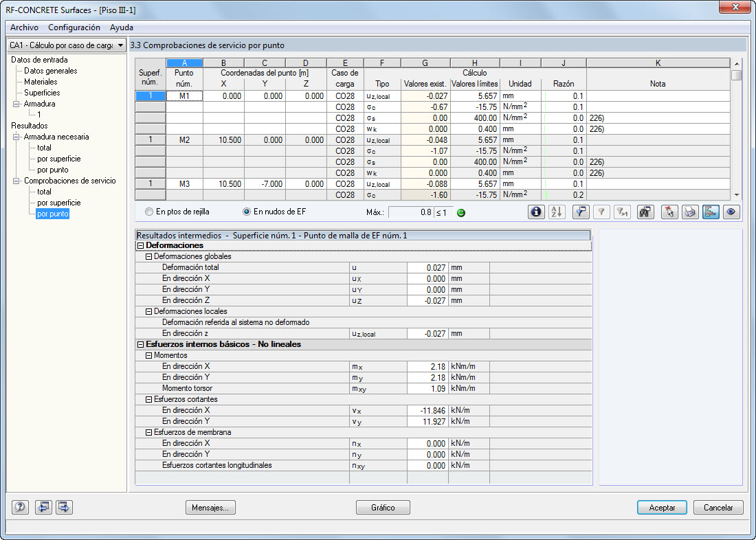This screenshot has width=756, height=540.
Task: Collapse the 'Deformaciones locales' subsection
Action: (148, 311)
